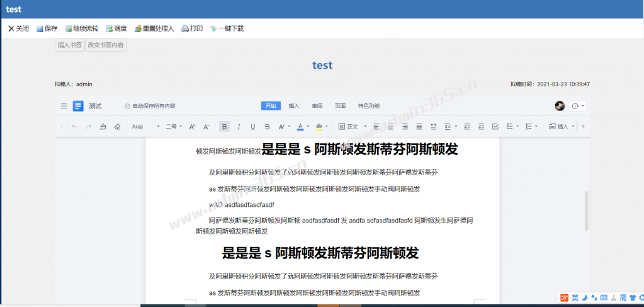Click the clear formatting eraser icon
Viewport: 644px width, 307px height.
click(117, 127)
